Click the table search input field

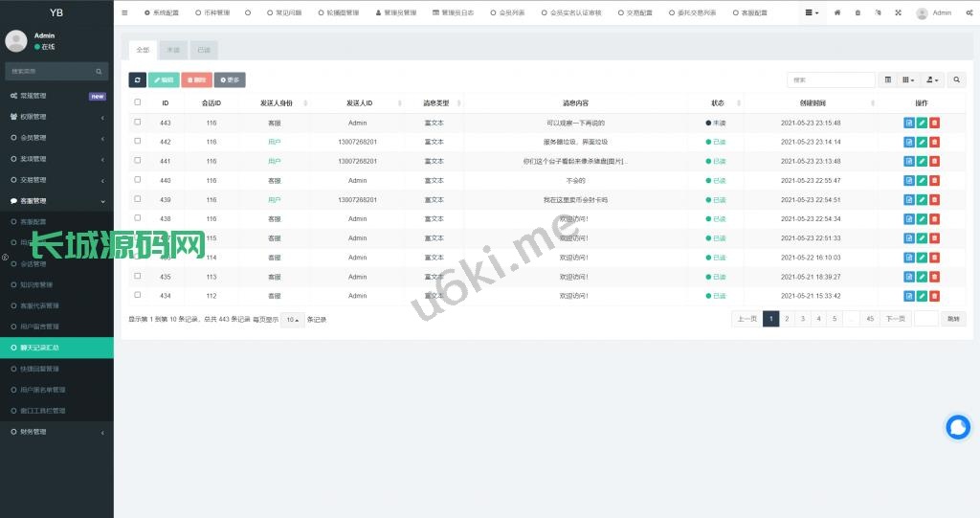pos(830,80)
